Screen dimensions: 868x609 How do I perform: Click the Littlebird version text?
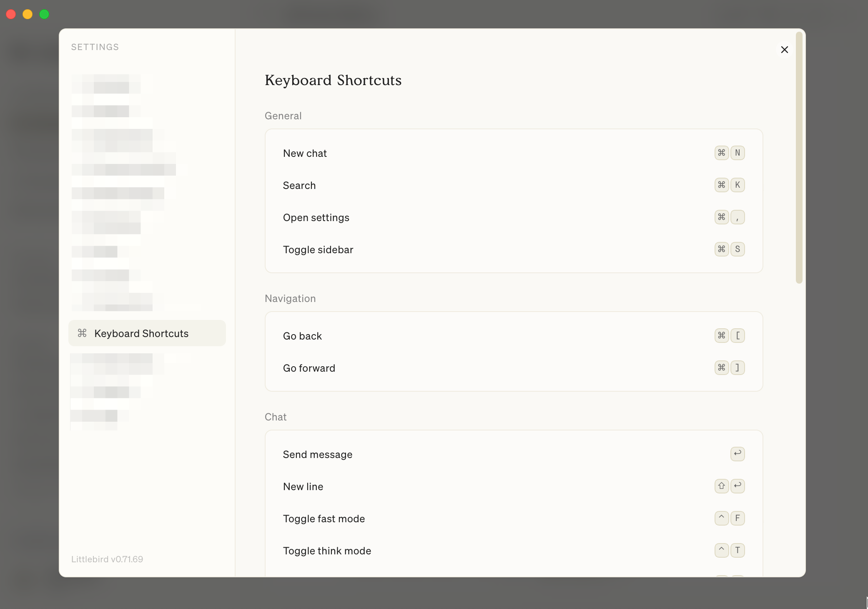point(107,559)
